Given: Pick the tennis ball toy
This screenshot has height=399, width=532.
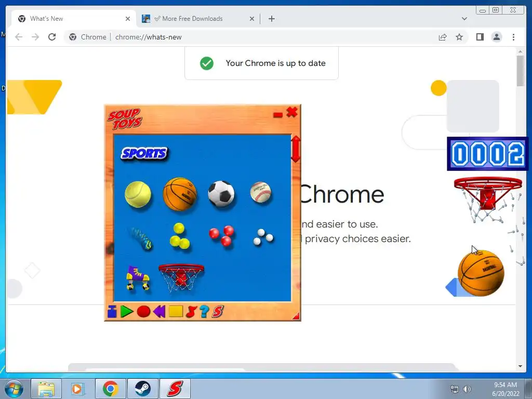Looking at the screenshot, I should 138,194.
